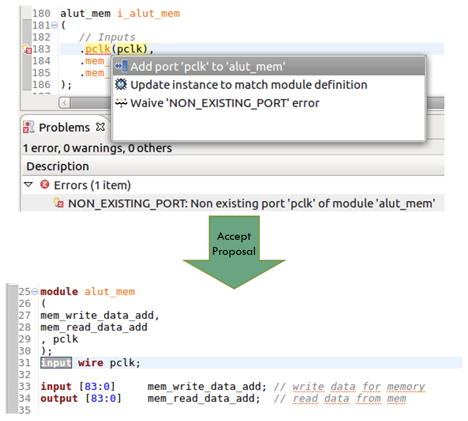Screen dimensions: 468x421
Task: Open the Problems tab
Action: [64, 127]
